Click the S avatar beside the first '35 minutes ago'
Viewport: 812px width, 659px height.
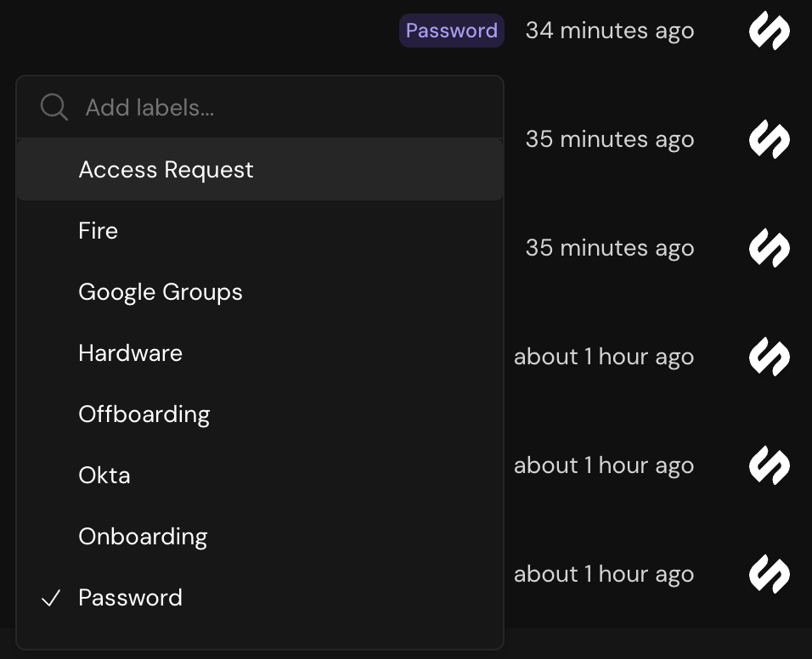tap(769, 139)
